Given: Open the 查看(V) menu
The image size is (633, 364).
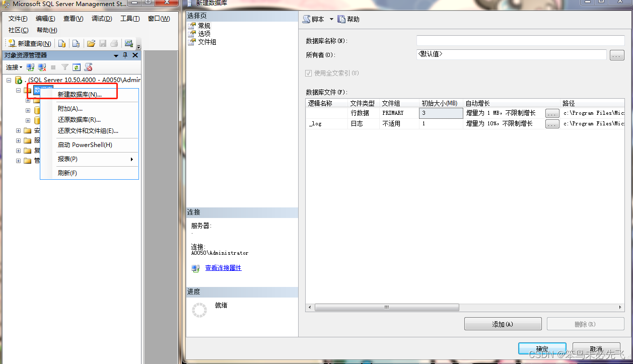Looking at the screenshot, I should 73,19.
